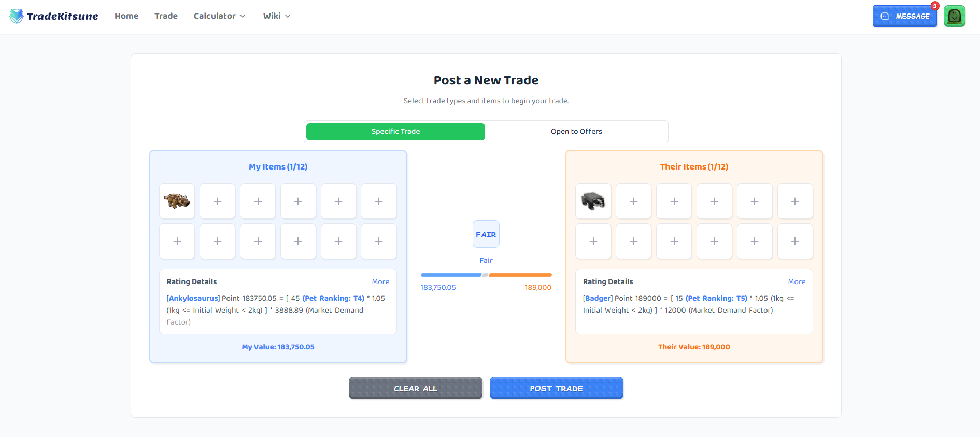This screenshot has height=437, width=980.
Task: Open the Calculator dropdown menu
Action: pos(219,16)
